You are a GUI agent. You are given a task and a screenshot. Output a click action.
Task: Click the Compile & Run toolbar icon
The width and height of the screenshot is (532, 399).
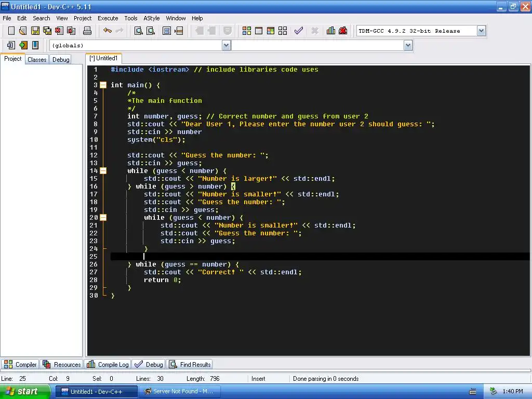click(x=270, y=31)
